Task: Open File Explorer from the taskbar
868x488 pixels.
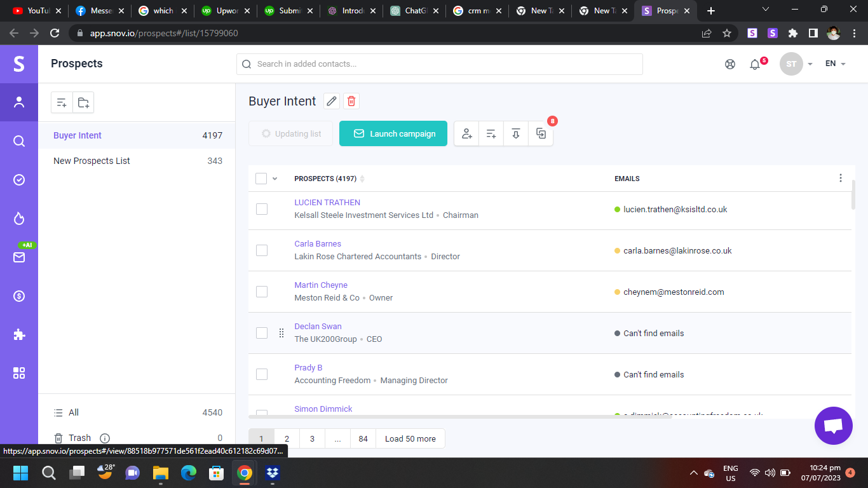Action: [161, 473]
